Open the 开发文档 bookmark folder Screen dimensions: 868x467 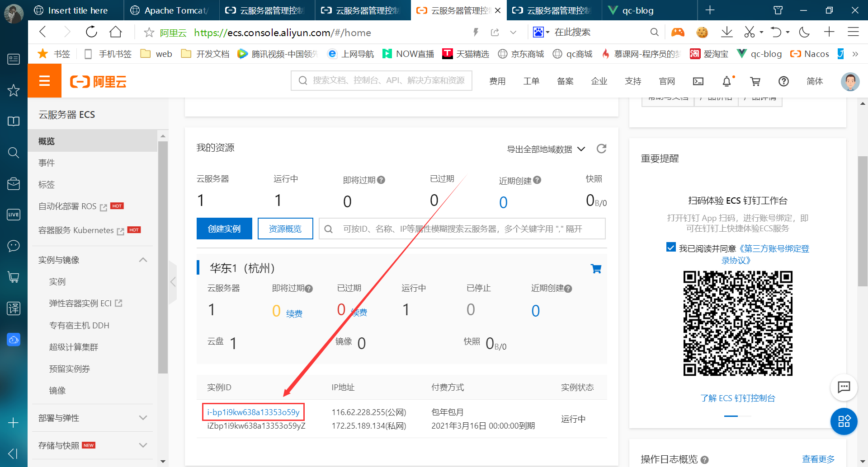[x=205, y=54]
